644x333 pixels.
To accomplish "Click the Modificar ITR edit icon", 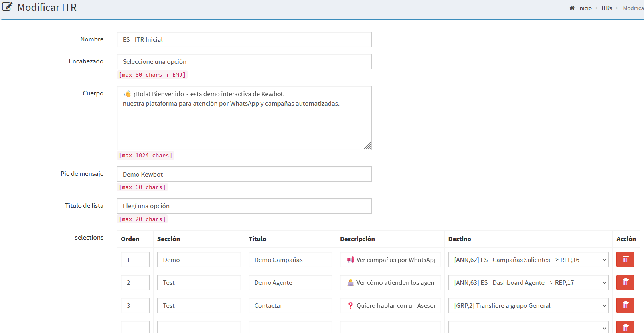I will pos(7,7).
